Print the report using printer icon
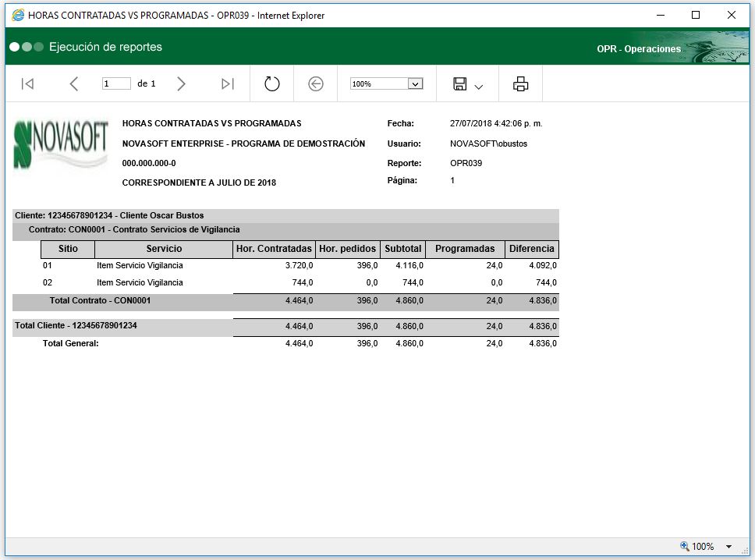The height and width of the screenshot is (560, 755). click(x=520, y=84)
